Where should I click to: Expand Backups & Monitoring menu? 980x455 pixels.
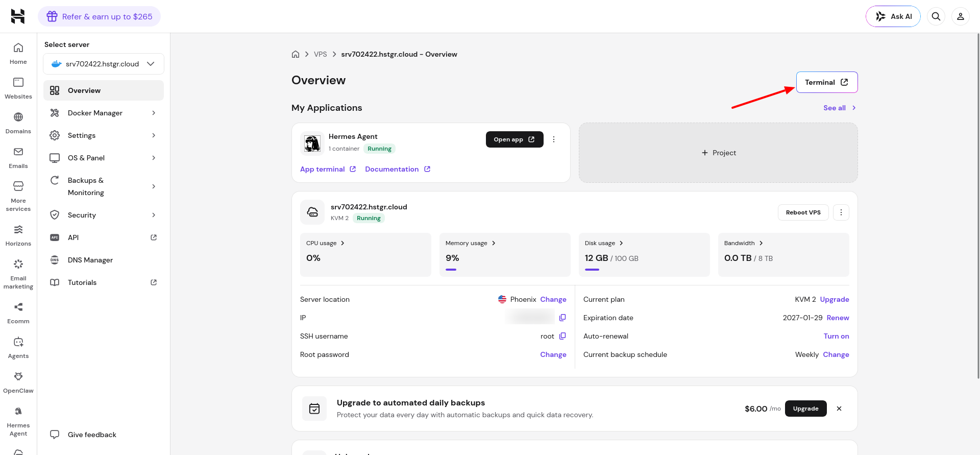[104, 186]
